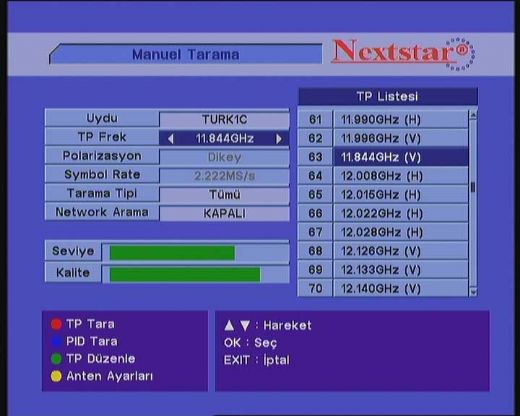
Task: Click the red TP Tara button icon
Action: (x=56, y=324)
